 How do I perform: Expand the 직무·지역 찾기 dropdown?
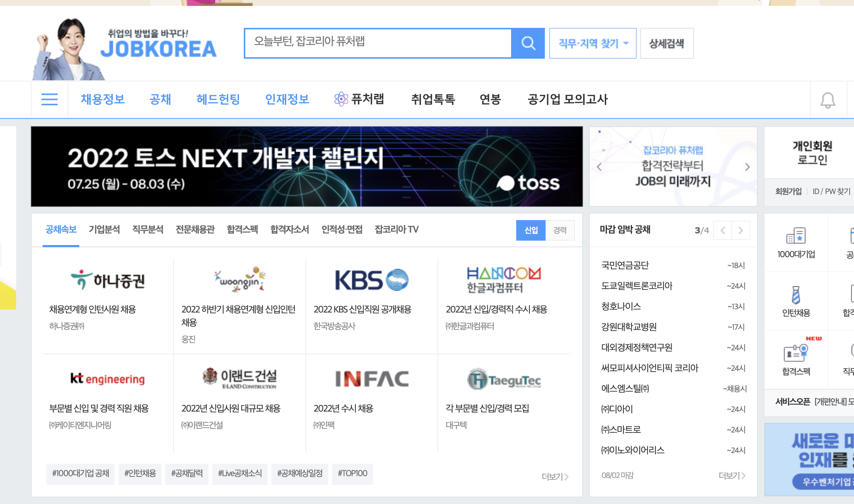593,43
